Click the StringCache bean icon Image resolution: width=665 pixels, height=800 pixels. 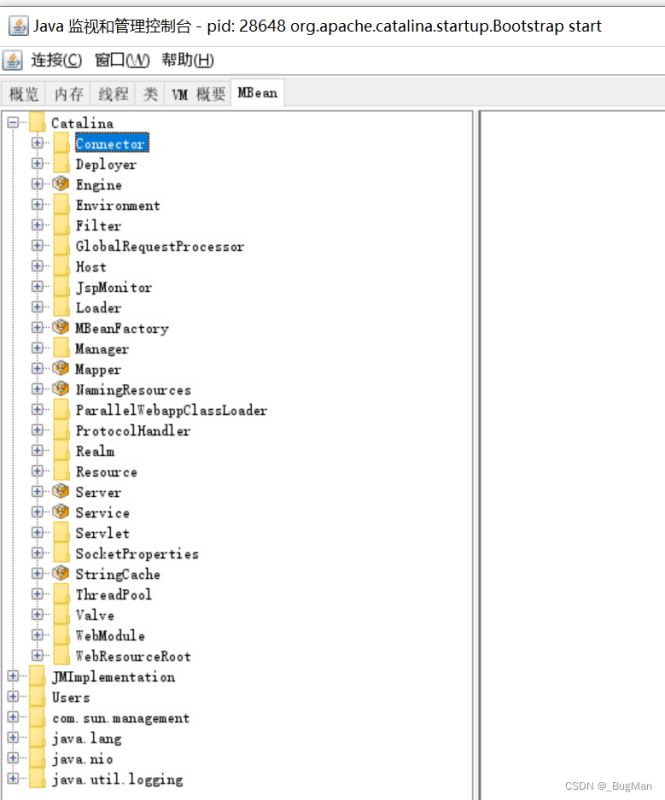coord(61,573)
